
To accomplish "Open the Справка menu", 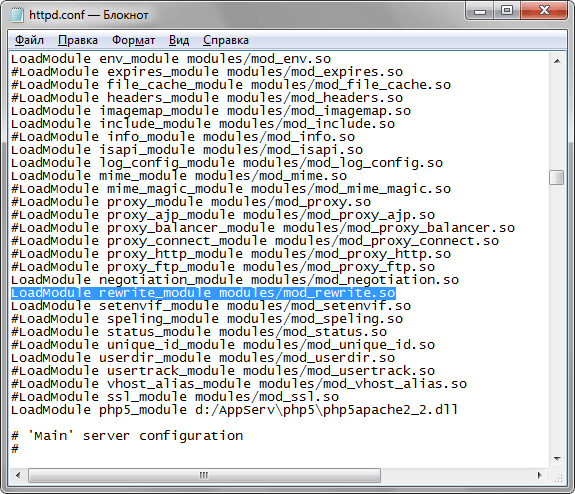I will point(226,40).
